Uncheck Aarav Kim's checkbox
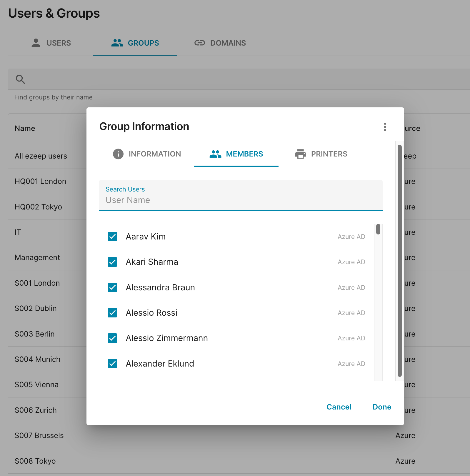 tap(112, 237)
